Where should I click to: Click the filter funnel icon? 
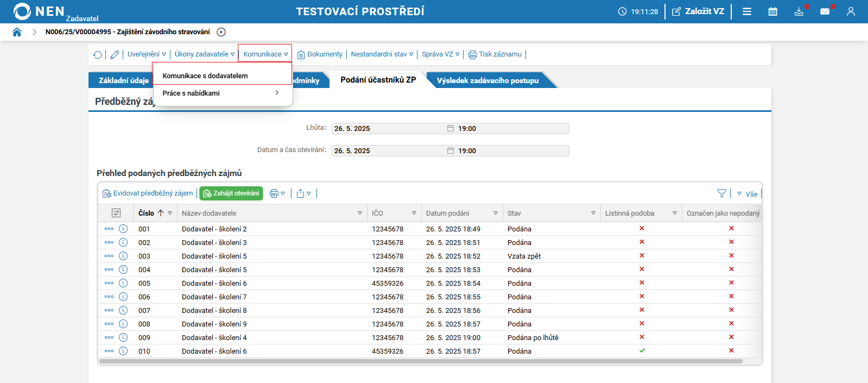pos(721,193)
